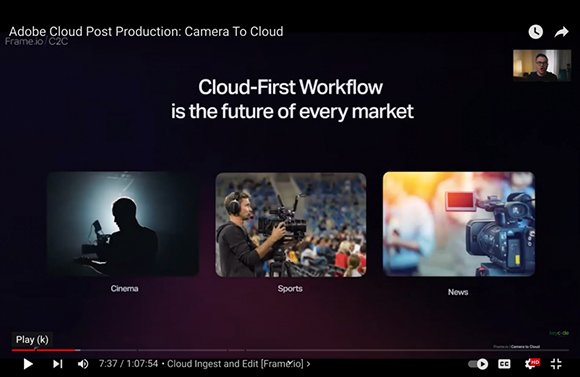580x377 pixels.
Task: Open the Share arrow icon
Action: pos(561,32)
